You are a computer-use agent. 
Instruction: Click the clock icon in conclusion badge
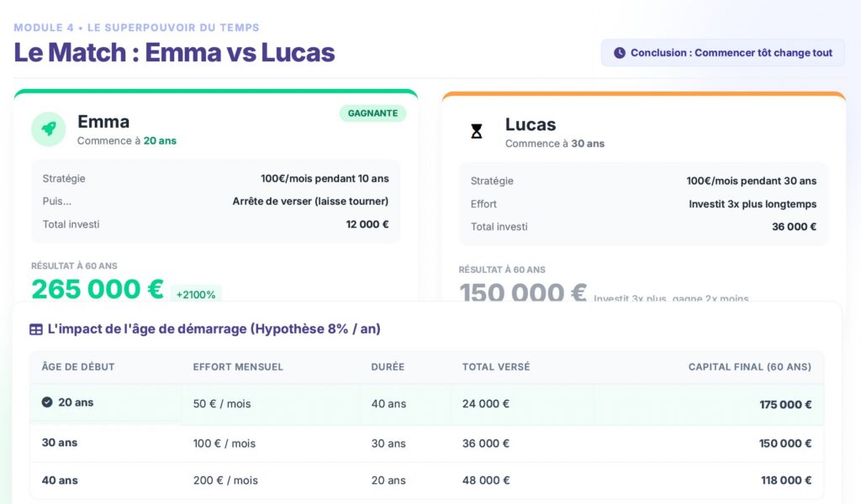(620, 53)
